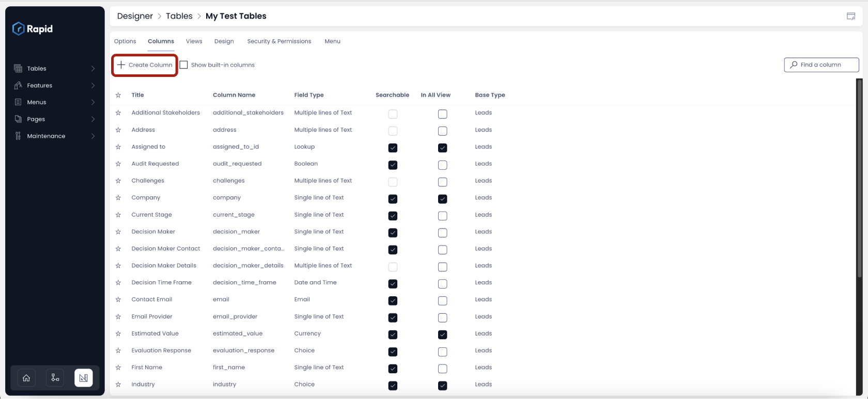868x399 pixels.
Task: Select the Columns tab
Action: [161, 41]
